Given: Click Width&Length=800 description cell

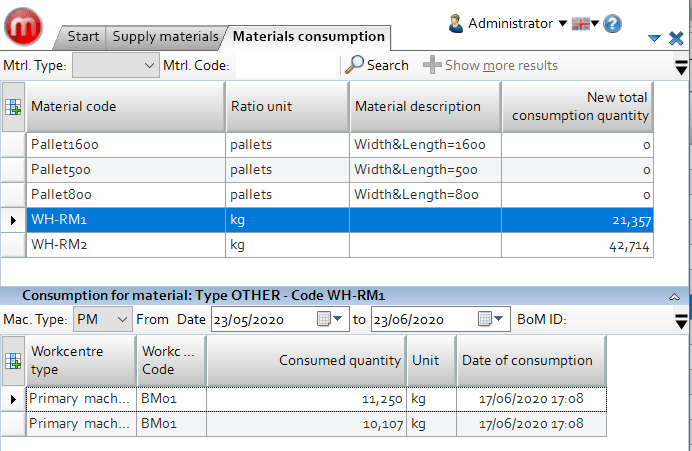Looking at the screenshot, I should point(425,195).
